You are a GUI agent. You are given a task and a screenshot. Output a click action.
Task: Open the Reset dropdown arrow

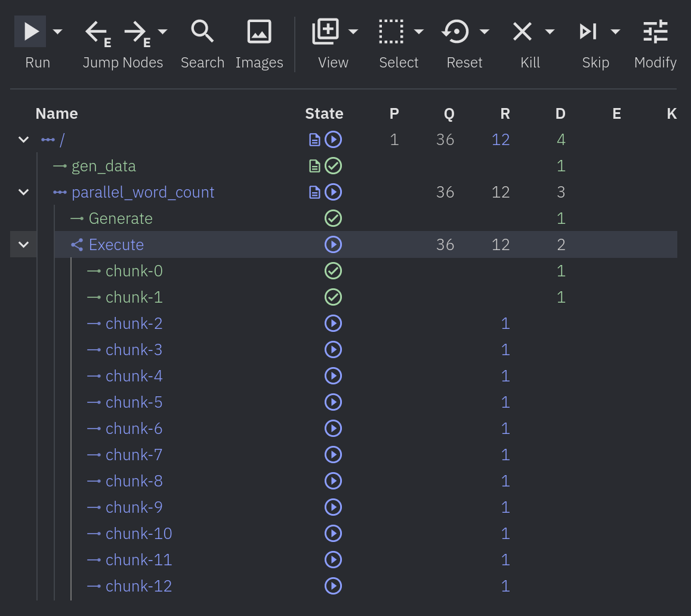(485, 31)
